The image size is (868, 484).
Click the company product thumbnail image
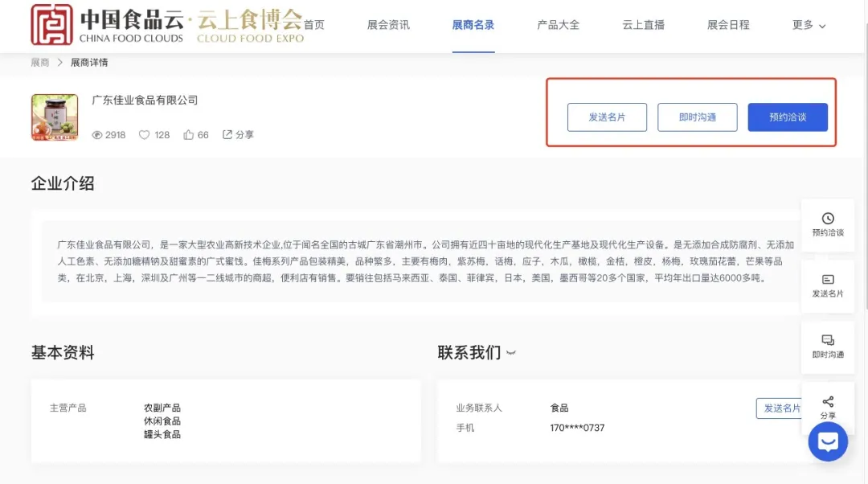point(55,117)
